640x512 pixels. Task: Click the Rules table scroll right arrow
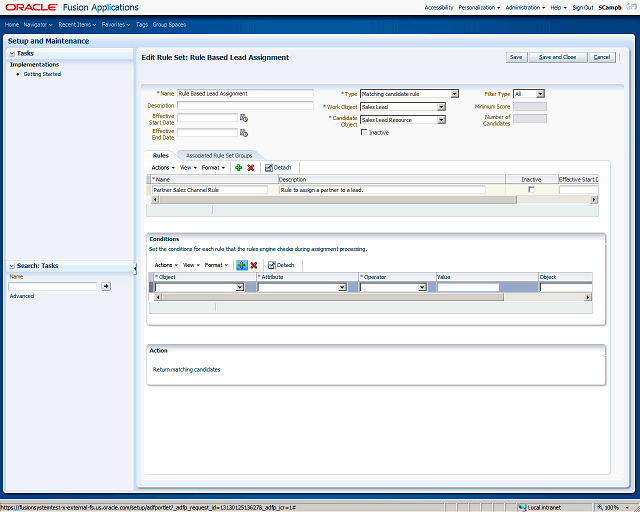tap(594, 200)
